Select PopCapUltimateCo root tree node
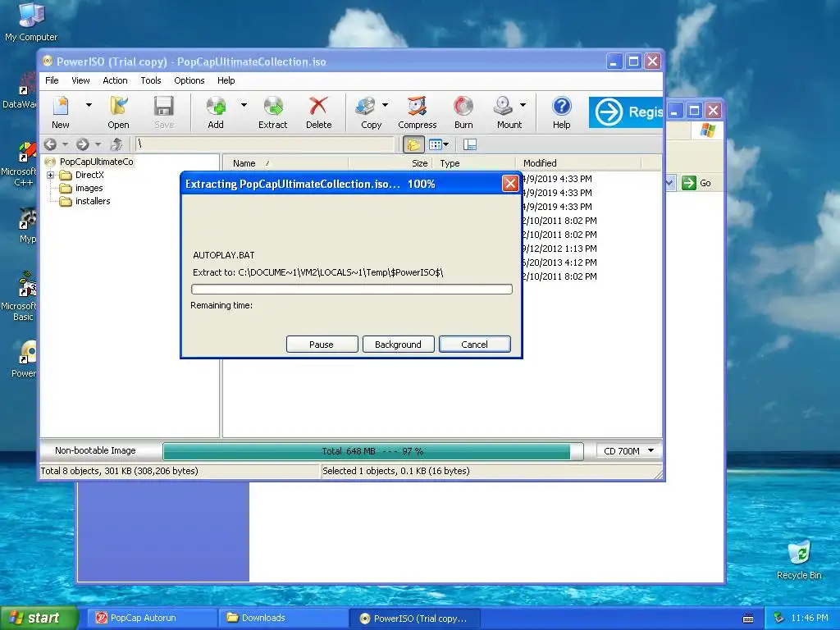 (x=97, y=162)
